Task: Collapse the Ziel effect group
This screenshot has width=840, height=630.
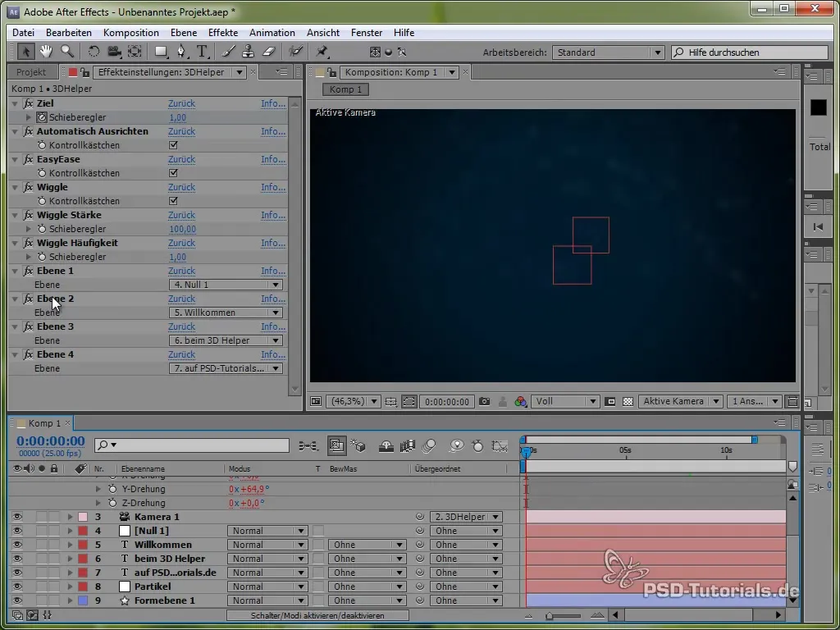Action: [15, 103]
